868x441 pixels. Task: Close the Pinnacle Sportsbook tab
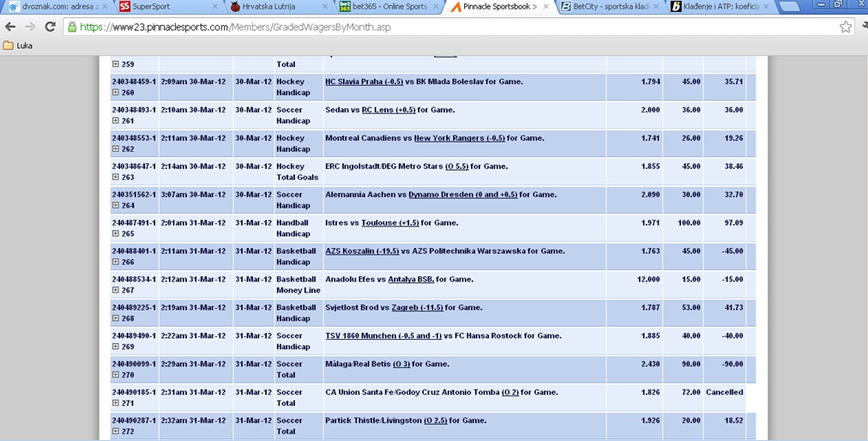pyautogui.click(x=546, y=7)
